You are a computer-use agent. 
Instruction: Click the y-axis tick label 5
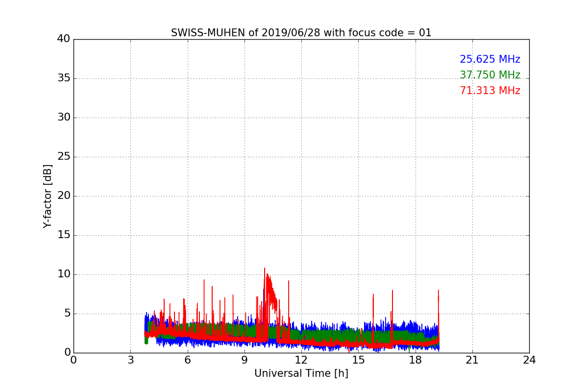point(67,314)
